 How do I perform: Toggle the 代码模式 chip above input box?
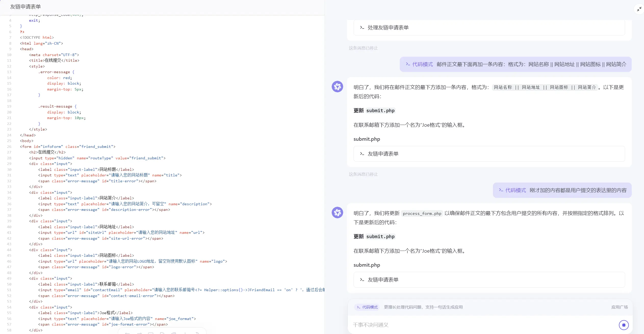point(367,307)
